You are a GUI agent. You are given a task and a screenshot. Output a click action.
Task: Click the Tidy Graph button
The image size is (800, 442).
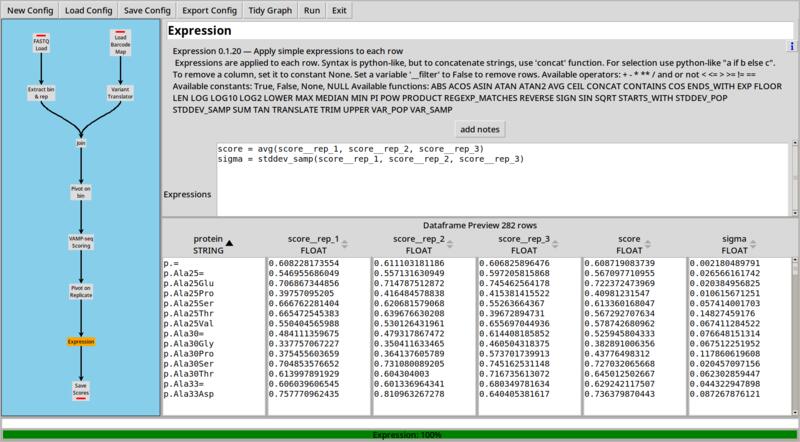point(270,11)
